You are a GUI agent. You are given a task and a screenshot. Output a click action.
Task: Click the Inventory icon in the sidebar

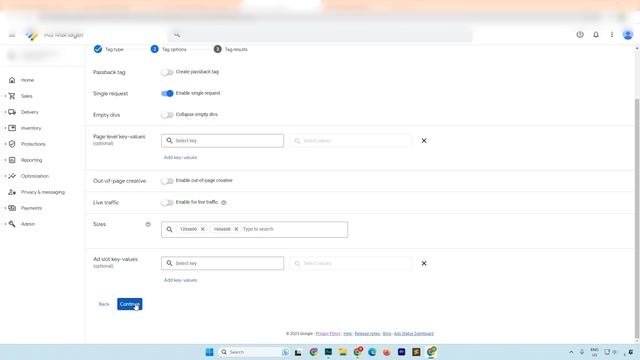[12, 128]
